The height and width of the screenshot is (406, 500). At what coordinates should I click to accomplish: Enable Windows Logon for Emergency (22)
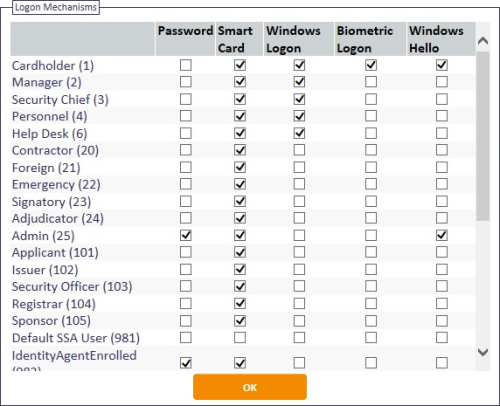[299, 184]
